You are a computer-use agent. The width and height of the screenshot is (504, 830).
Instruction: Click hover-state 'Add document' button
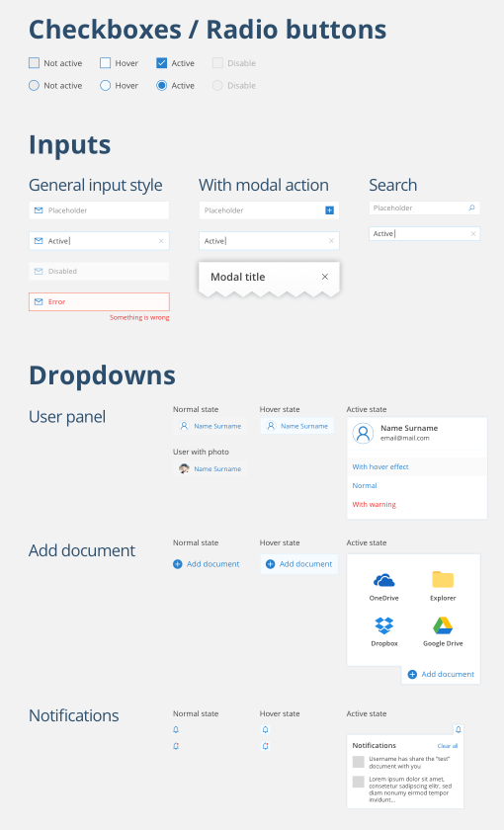tap(298, 564)
